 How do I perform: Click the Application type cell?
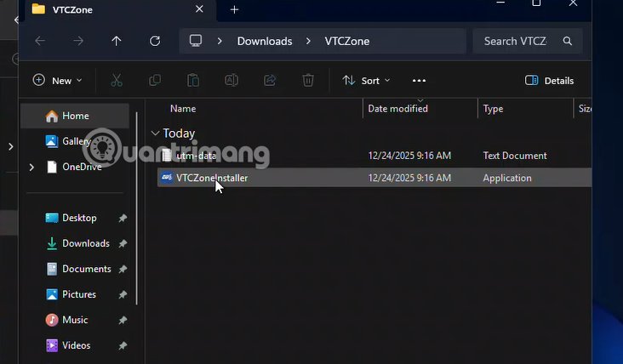[x=507, y=178]
